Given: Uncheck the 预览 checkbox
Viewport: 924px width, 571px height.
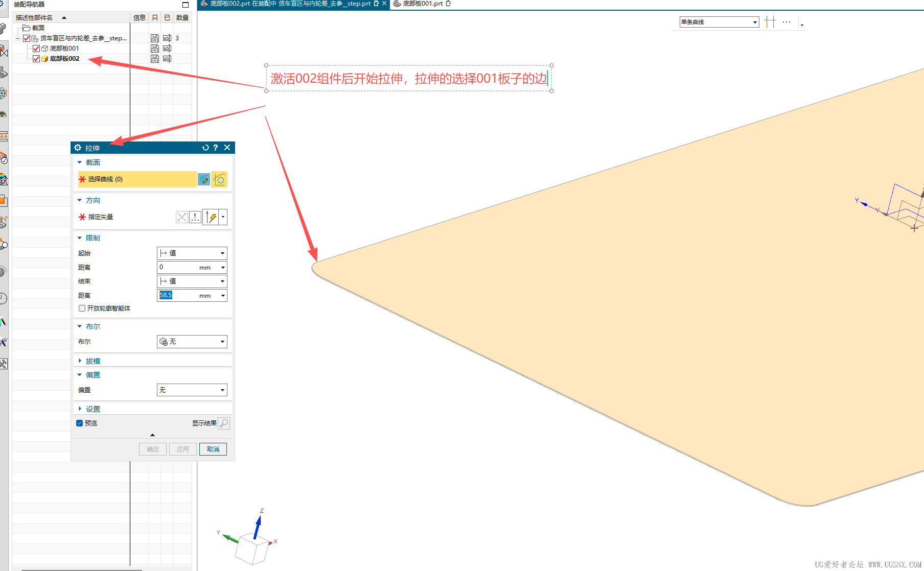Looking at the screenshot, I should coord(80,423).
